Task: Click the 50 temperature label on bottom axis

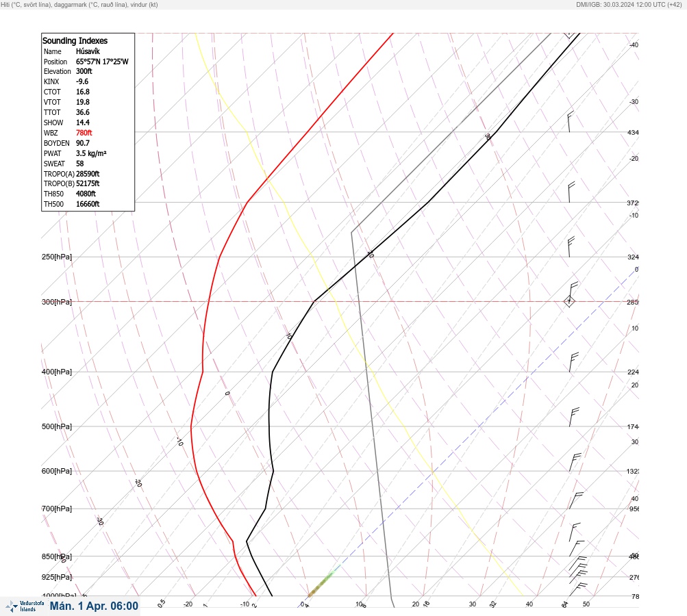Action: pos(586,604)
